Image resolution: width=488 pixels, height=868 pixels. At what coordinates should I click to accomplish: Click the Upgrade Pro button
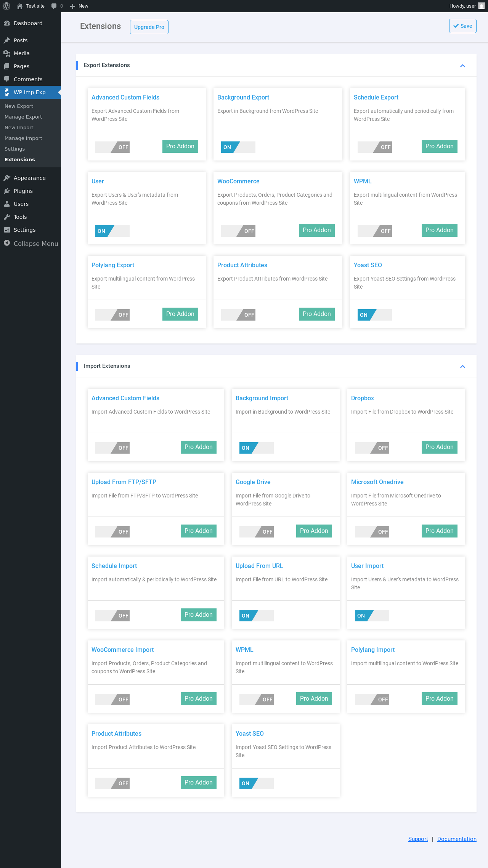click(x=149, y=27)
